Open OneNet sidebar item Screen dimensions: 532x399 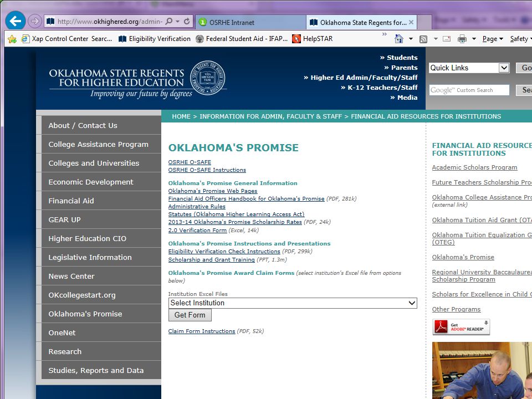[x=101, y=332]
